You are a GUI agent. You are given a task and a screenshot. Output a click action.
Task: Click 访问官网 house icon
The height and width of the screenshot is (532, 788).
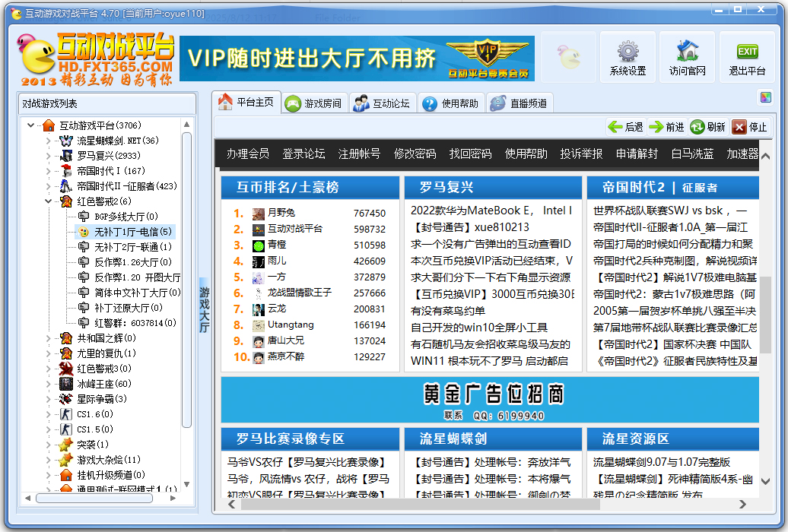pyautogui.click(x=687, y=51)
